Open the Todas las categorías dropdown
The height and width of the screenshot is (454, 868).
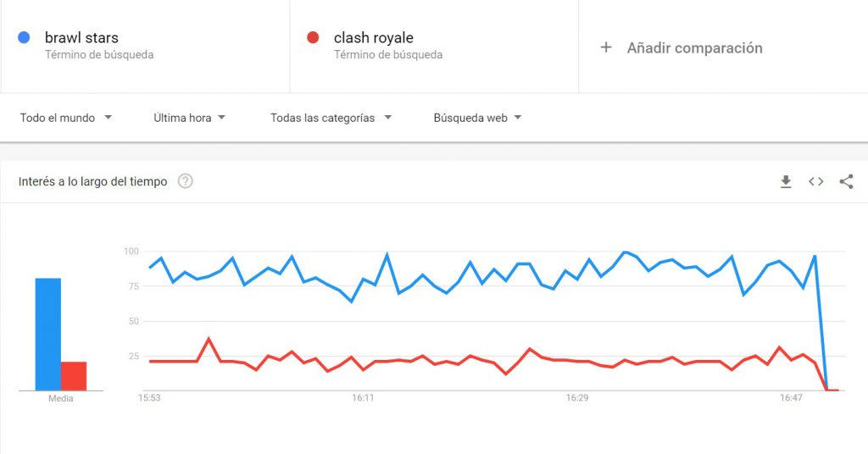tap(331, 118)
